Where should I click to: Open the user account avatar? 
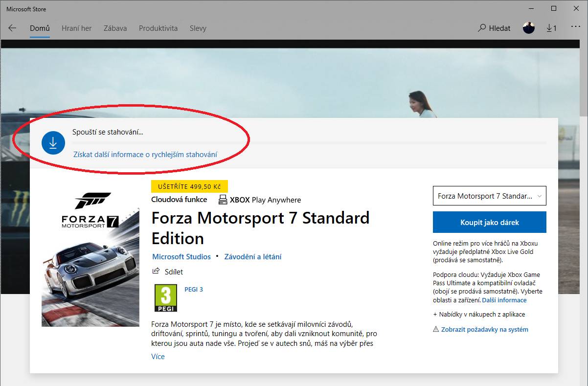point(529,28)
